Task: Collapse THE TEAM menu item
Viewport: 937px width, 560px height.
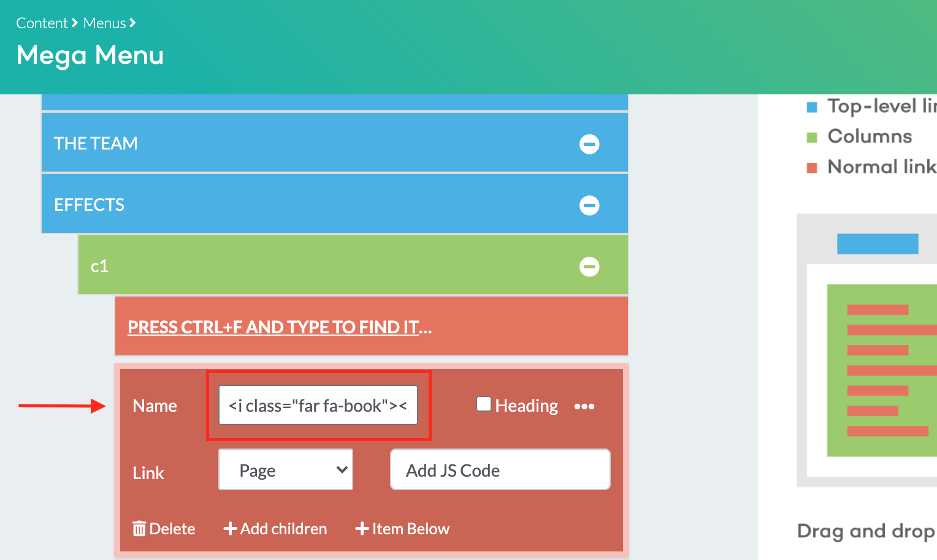Action: click(589, 144)
